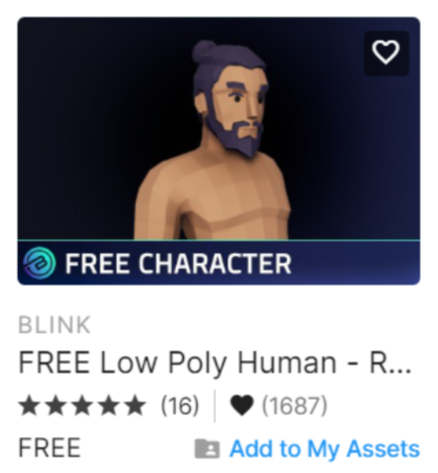This screenshot has width=438, height=473.
Task: Click the first rating star
Action: tap(29, 406)
